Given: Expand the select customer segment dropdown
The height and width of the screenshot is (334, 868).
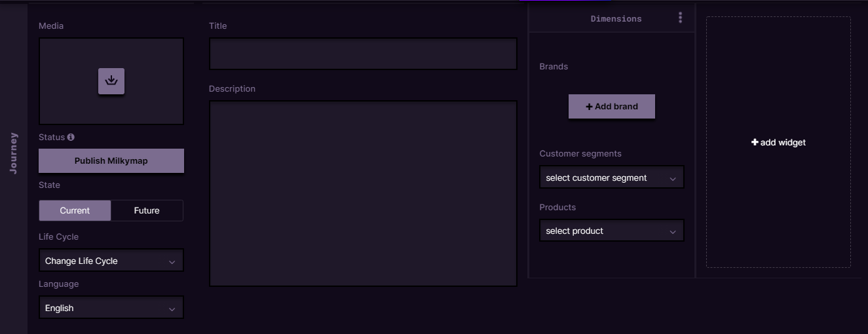Looking at the screenshot, I should coord(612,177).
